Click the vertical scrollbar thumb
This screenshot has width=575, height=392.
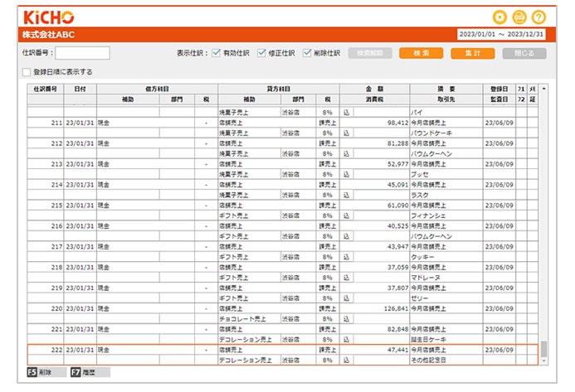click(543, 349)
